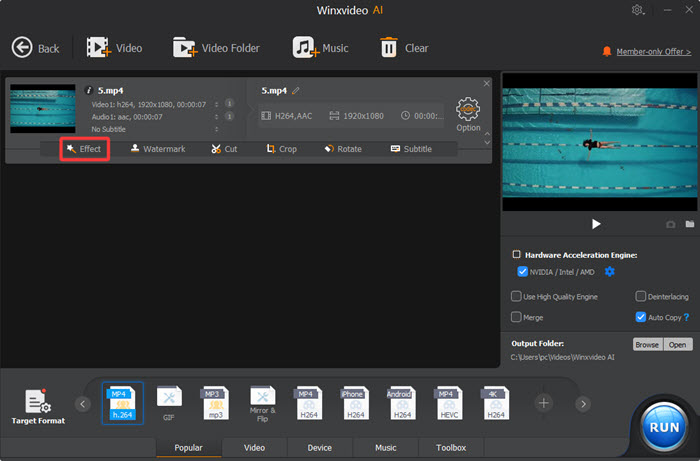
Task: Open the Rotate tool
Action: pyautogui.click(x=343, y=149)
